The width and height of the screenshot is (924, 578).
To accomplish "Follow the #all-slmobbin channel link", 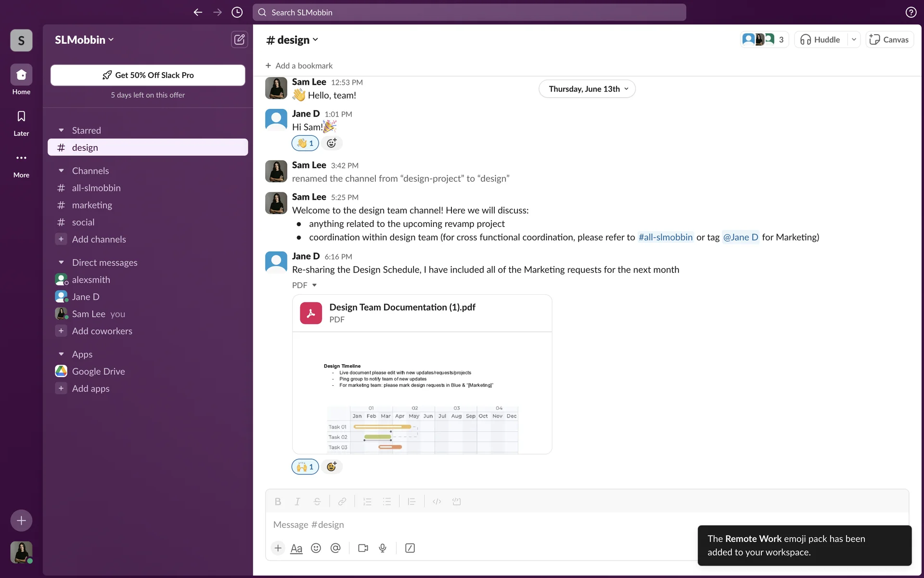I will [x=665, y=237].
